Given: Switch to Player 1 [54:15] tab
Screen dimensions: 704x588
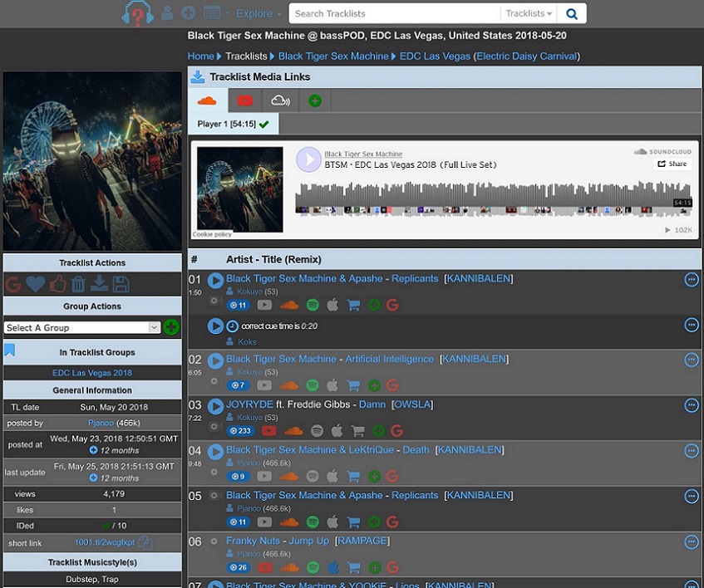Looking at the screenshot, I should (x=233, y=124).
